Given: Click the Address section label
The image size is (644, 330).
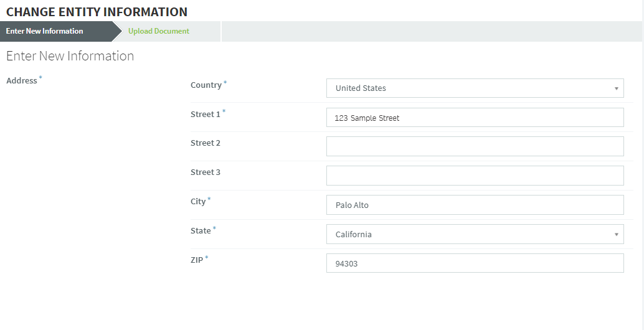Looking at the screenshot, I should point(22,80).
